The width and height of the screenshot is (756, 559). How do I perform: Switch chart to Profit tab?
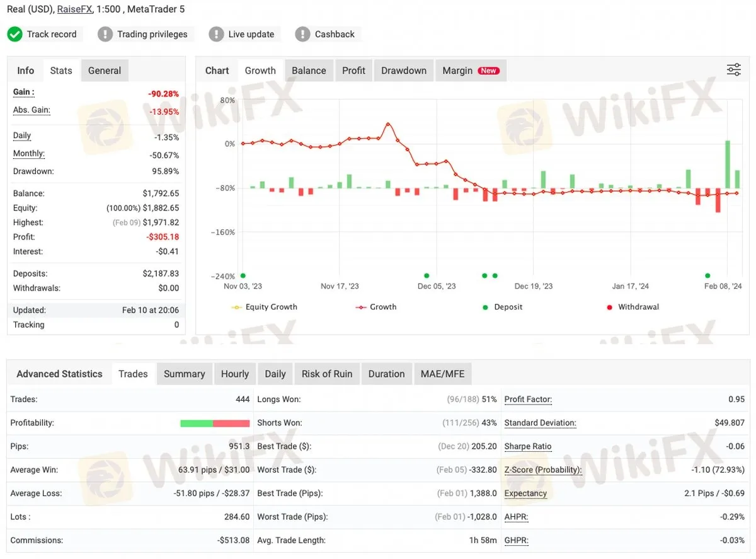pos(353,71)
